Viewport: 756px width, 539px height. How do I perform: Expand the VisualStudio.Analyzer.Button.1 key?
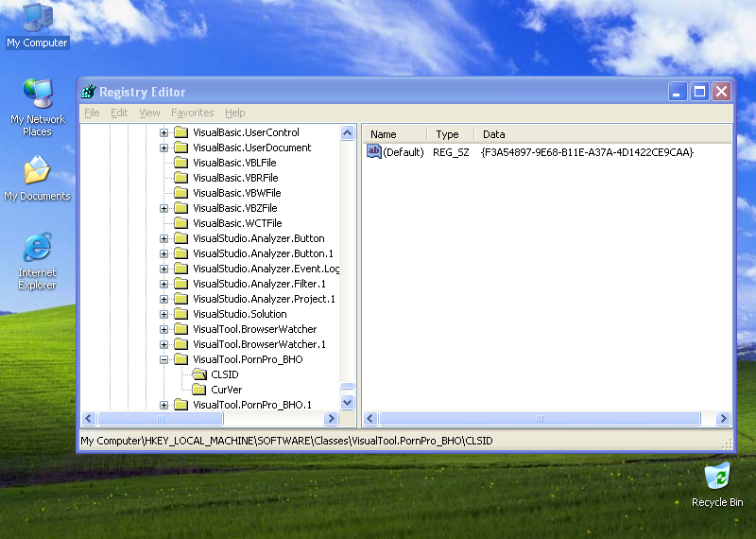[x=163, y=253]
